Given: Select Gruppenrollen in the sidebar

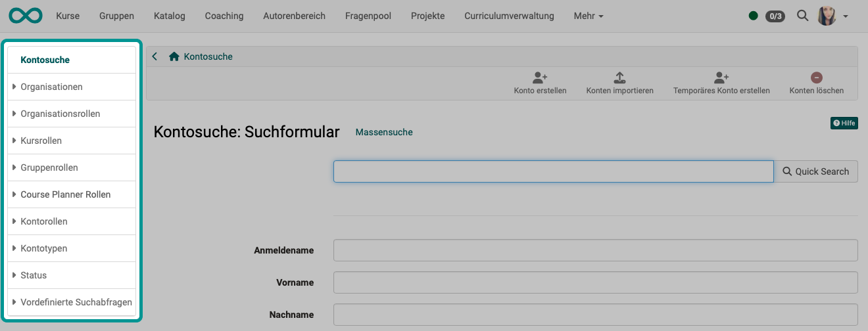Looking at the screenshot, I should point(49,167).
